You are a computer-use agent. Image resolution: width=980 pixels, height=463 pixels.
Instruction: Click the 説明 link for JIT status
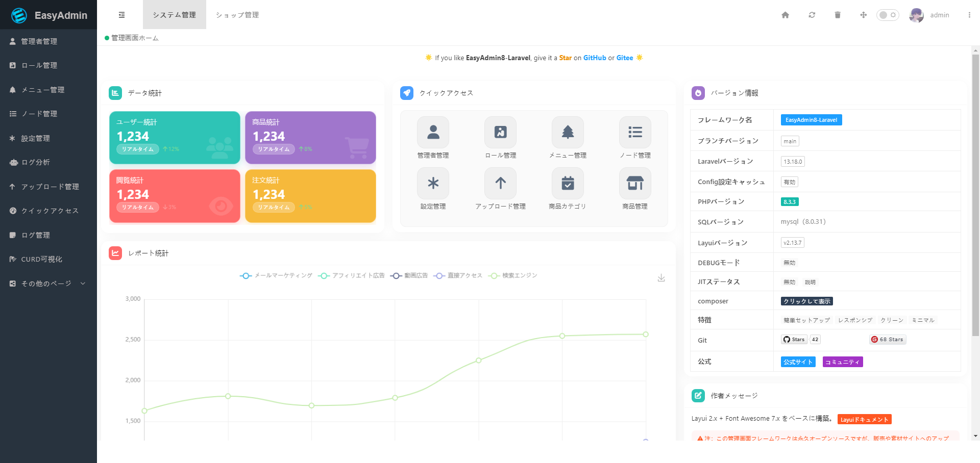click(810, 282)
